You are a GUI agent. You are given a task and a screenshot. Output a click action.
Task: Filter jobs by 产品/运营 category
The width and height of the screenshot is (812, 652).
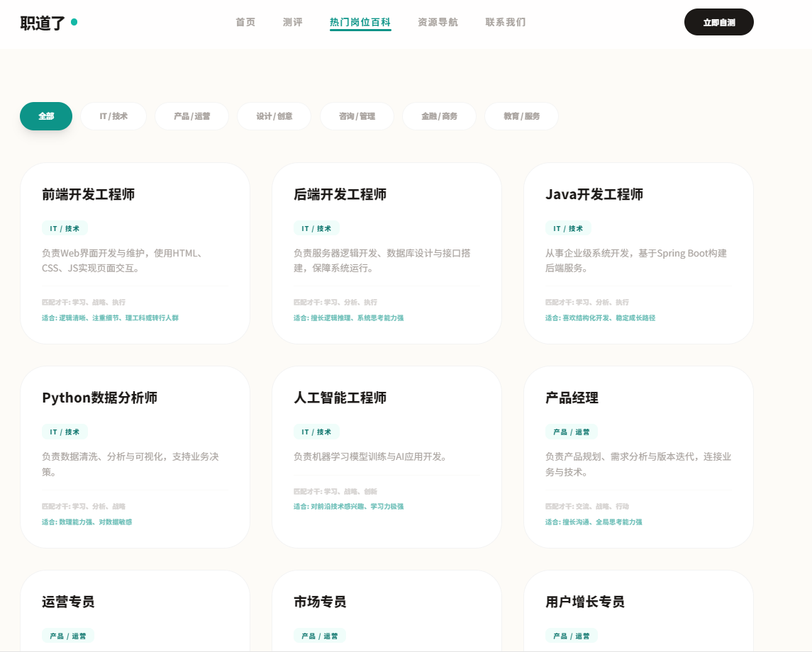[191, 116]
